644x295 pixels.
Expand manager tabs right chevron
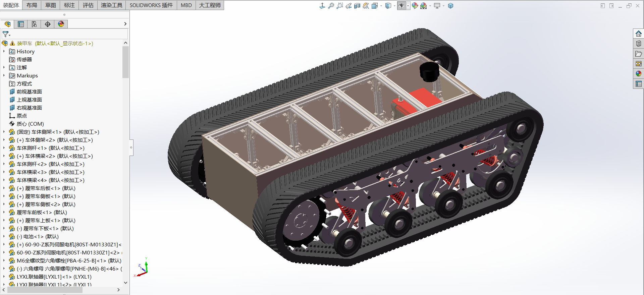coord(125,24)
